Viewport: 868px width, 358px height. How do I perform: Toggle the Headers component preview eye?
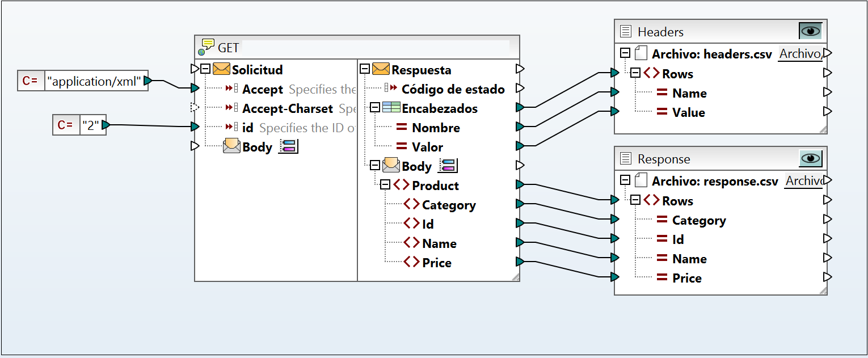point(810,31)
